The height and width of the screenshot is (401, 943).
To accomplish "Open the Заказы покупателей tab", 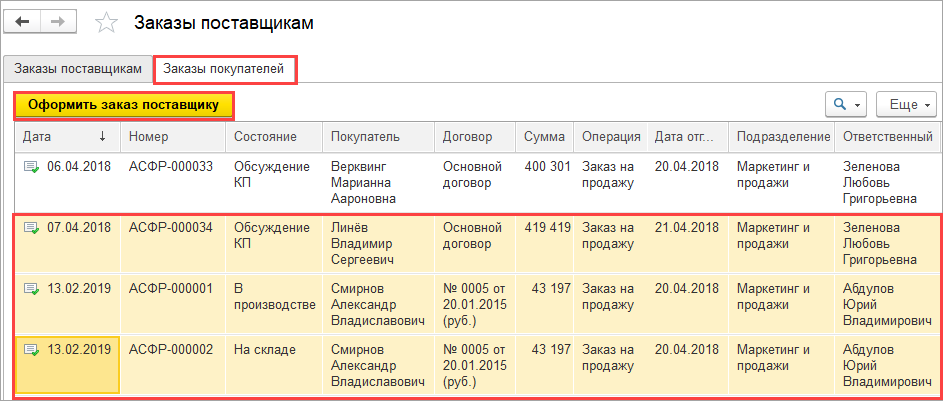I will [x=225, y=69].
